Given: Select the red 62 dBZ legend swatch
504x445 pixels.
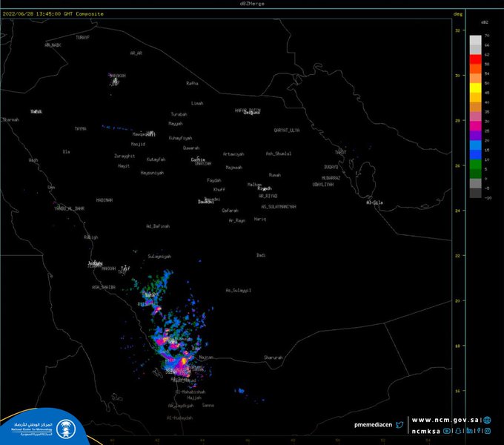Looking at the screenshot, I should point(475,59).
